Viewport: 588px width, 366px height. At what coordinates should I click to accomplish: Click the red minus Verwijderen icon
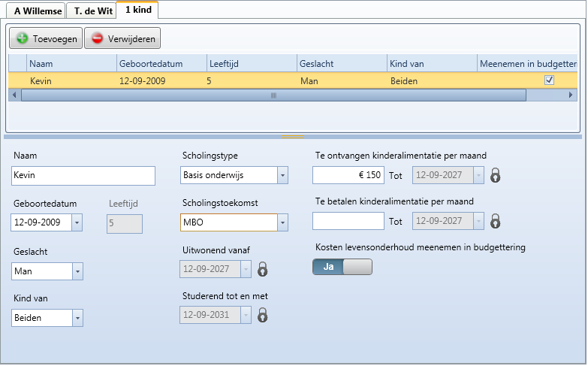[x=98, y=38]
